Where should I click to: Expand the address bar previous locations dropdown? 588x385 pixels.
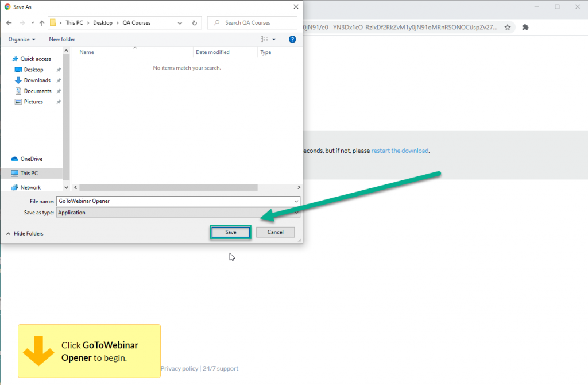(180, 23)
